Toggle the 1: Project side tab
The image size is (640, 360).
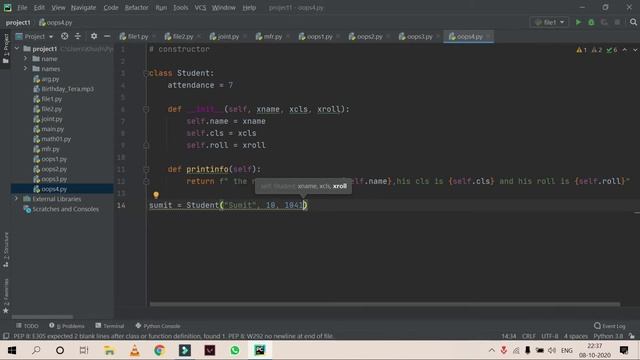6,49
